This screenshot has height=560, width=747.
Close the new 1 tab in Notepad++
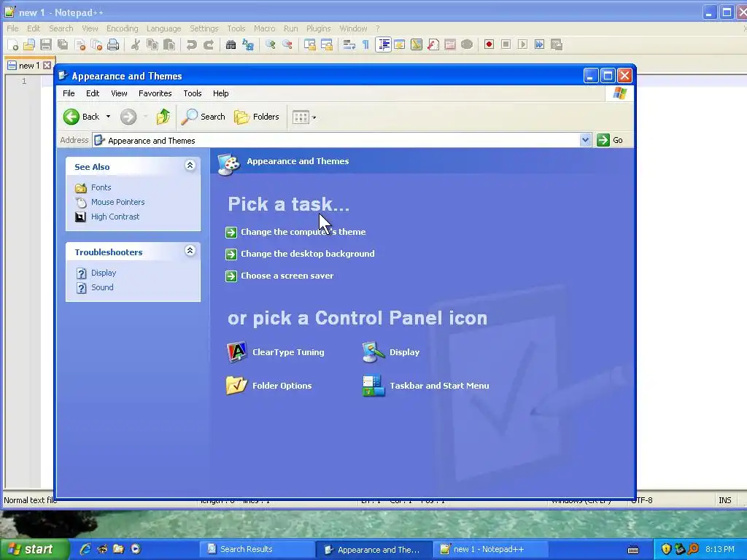(x=47, y=66)
